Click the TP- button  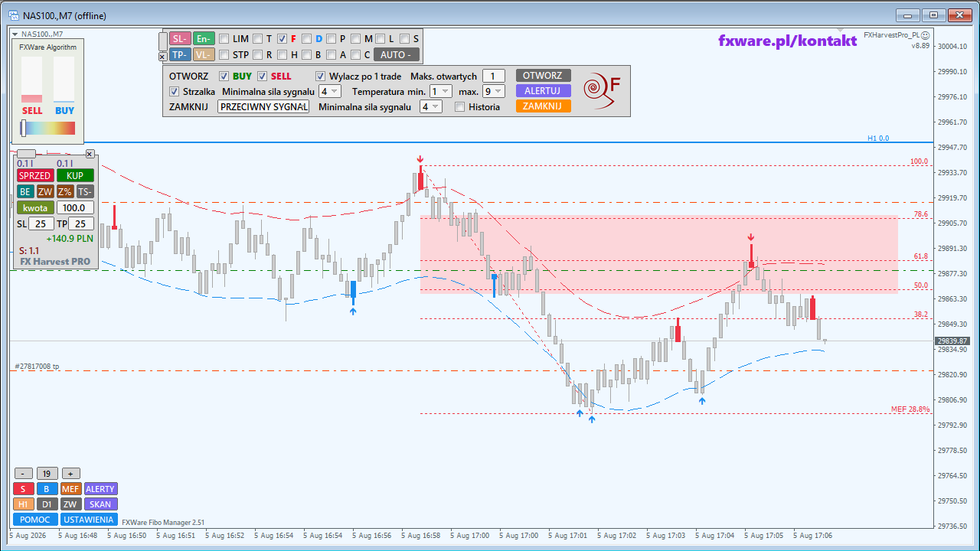coord(180,54)
